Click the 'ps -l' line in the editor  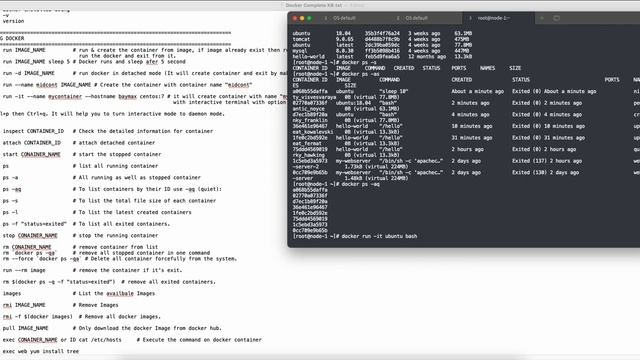pyautogui.click(x=97, y=212)
